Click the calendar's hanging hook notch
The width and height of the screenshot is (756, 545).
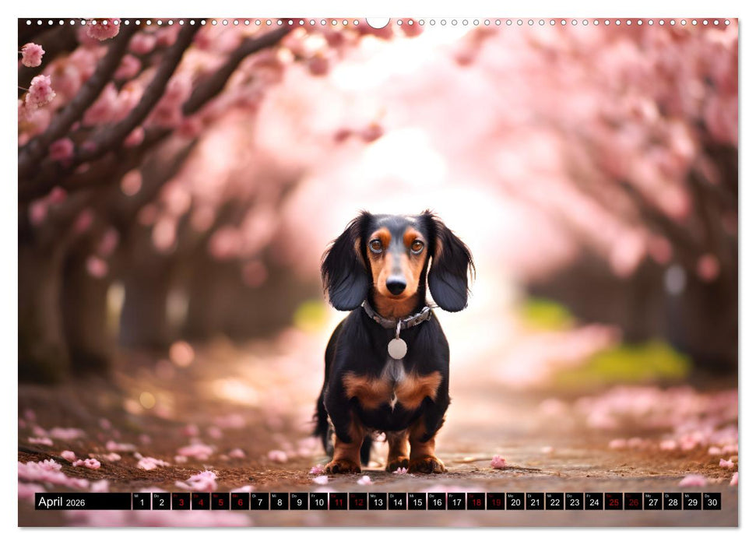(x=378, y=23)
